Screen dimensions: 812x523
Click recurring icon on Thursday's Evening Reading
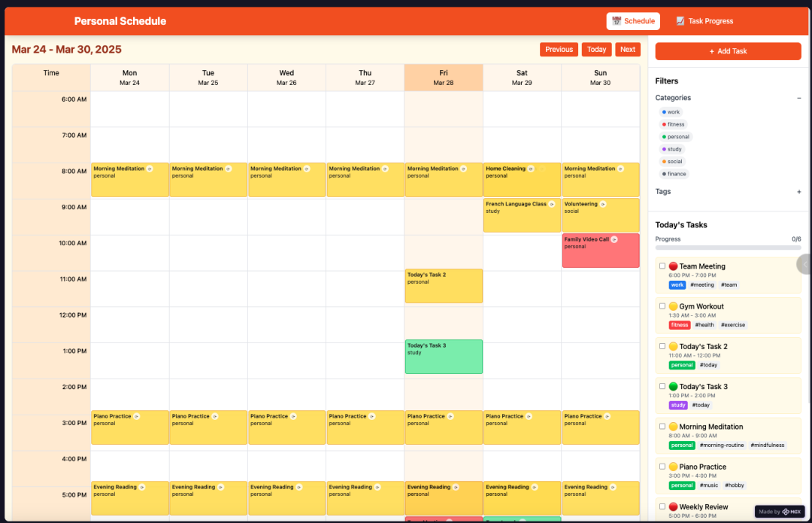click(x=377, y=487)
